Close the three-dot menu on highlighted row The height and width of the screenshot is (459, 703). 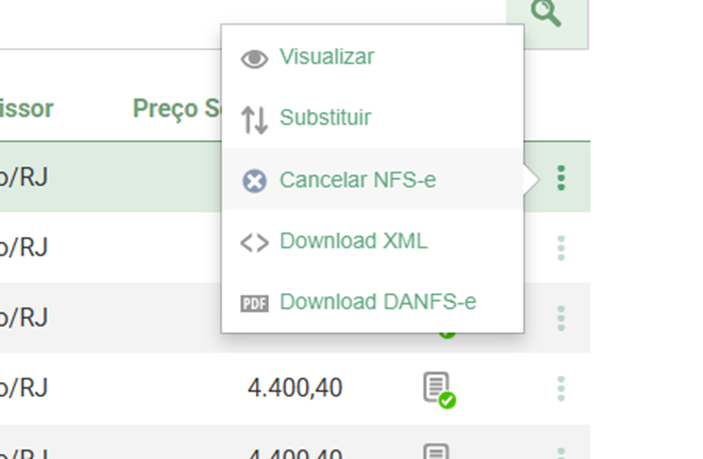click(561, 178)
